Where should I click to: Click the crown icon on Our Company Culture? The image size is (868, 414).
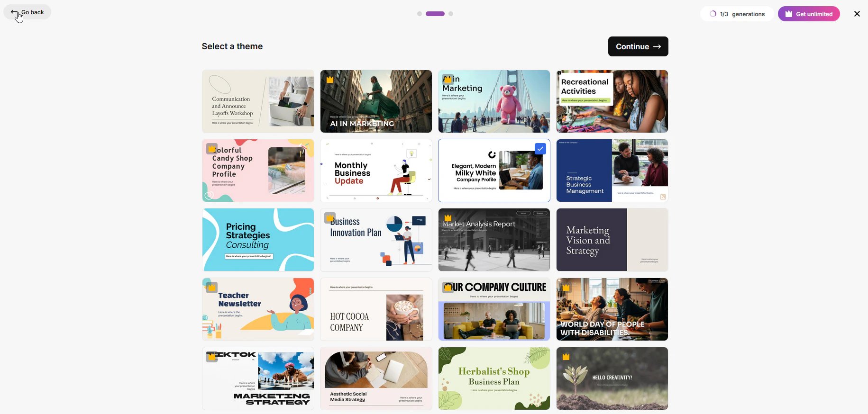(448, 288)
